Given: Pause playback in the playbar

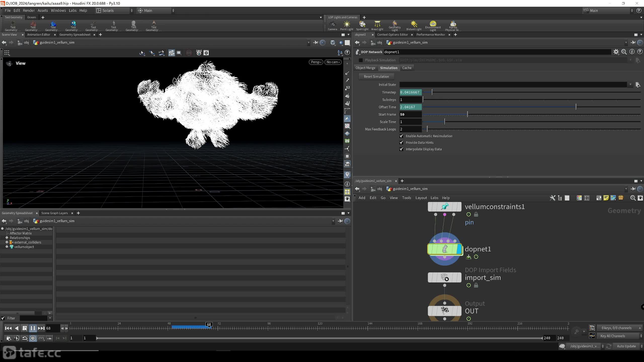Looking at the screenshot, I should (33, 328).
